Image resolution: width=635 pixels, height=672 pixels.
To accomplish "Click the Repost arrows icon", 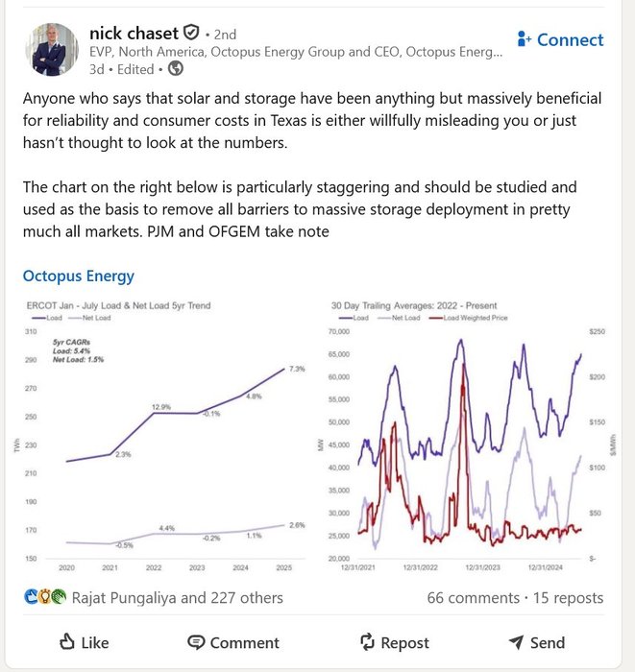I will pos(365,642).
